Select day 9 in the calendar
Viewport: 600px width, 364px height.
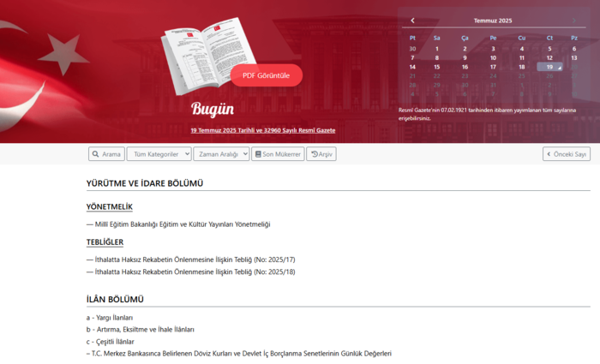[465, 57]
